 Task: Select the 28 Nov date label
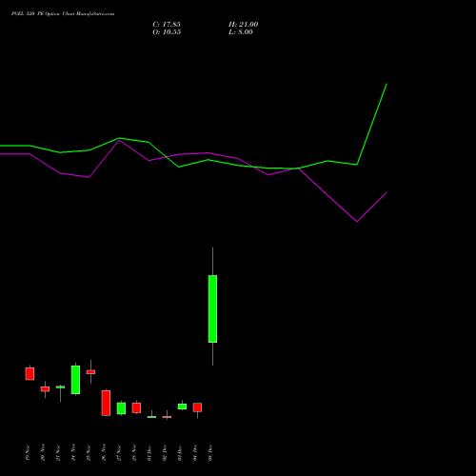tap(134, 452)
